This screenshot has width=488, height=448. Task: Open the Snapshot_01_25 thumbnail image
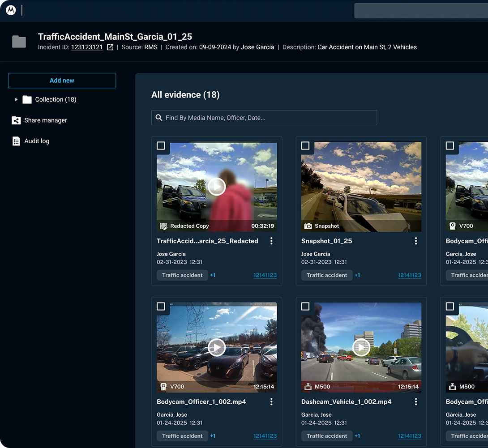tap(361, 187)
